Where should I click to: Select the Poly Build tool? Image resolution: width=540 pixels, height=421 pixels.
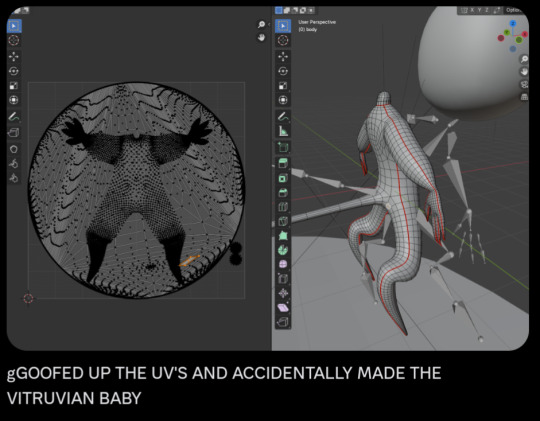(x=283, y=236)
